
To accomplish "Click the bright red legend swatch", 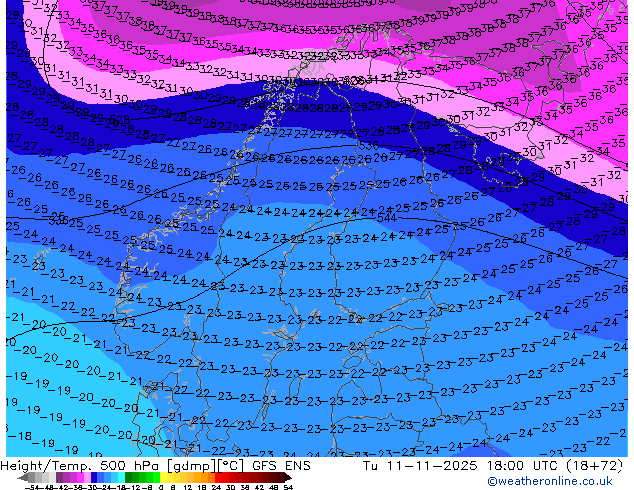I will (218, 477).
